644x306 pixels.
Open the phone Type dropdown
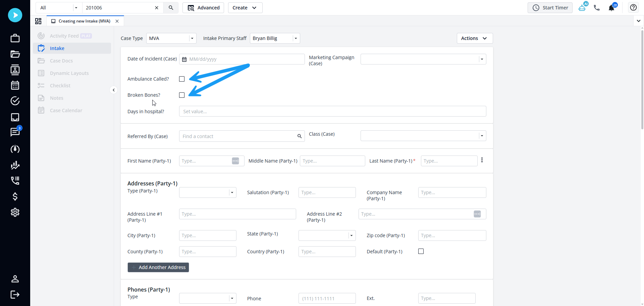point(208,298)
